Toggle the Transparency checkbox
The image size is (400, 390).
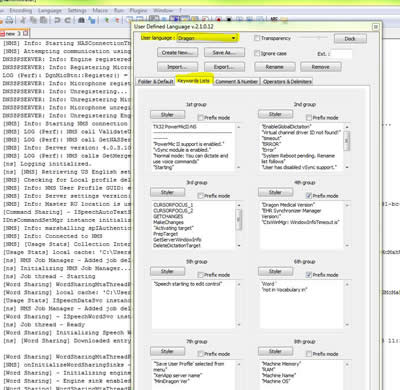257,38
